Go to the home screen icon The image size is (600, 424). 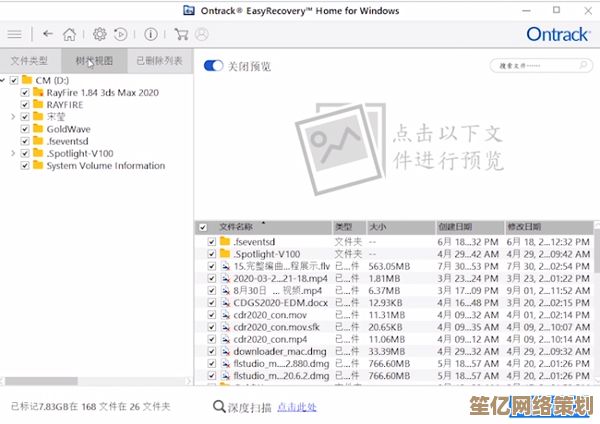[x=71, y=33]
